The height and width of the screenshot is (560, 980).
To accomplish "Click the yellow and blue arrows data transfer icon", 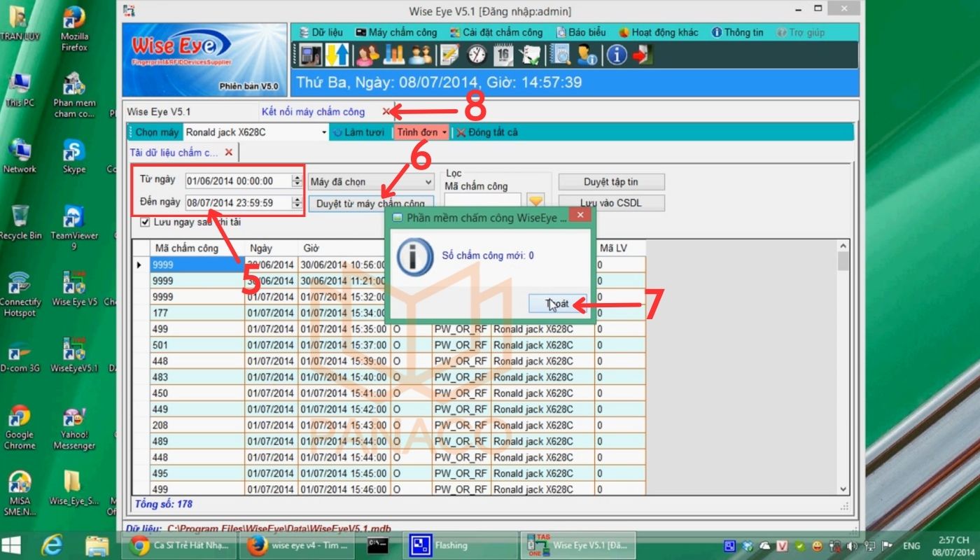I will (337, 55).
